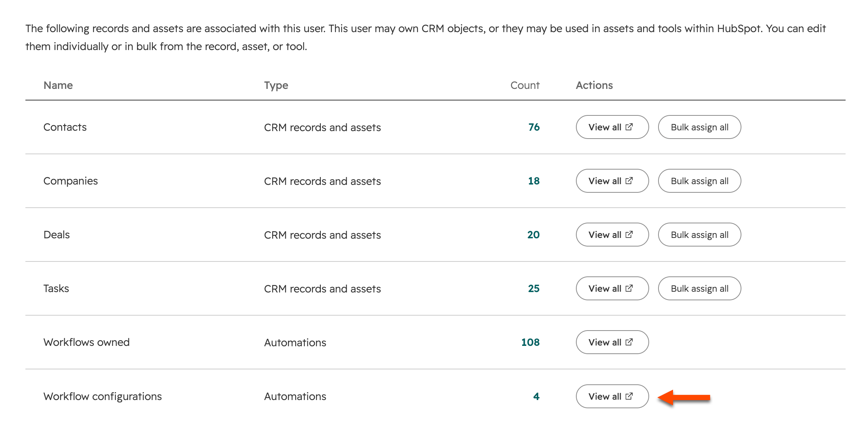Screen dimensions: 868x440
Task: Click the Companies count 18
Action: click(x=534, y=181)
